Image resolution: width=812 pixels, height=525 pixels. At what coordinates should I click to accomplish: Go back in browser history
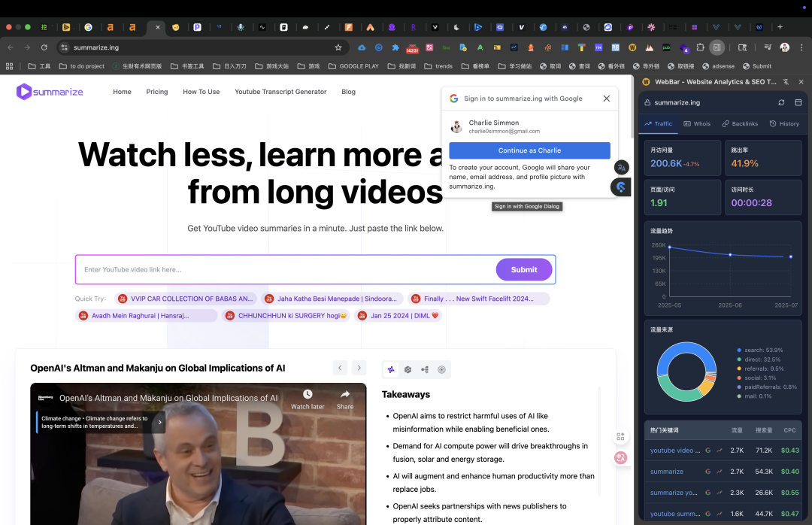pos(11,47)
